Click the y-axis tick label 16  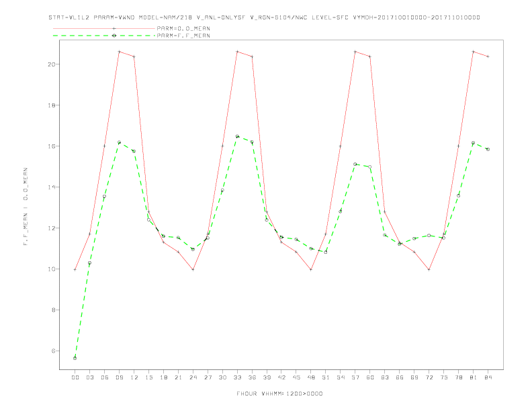[x=52, y=146]
